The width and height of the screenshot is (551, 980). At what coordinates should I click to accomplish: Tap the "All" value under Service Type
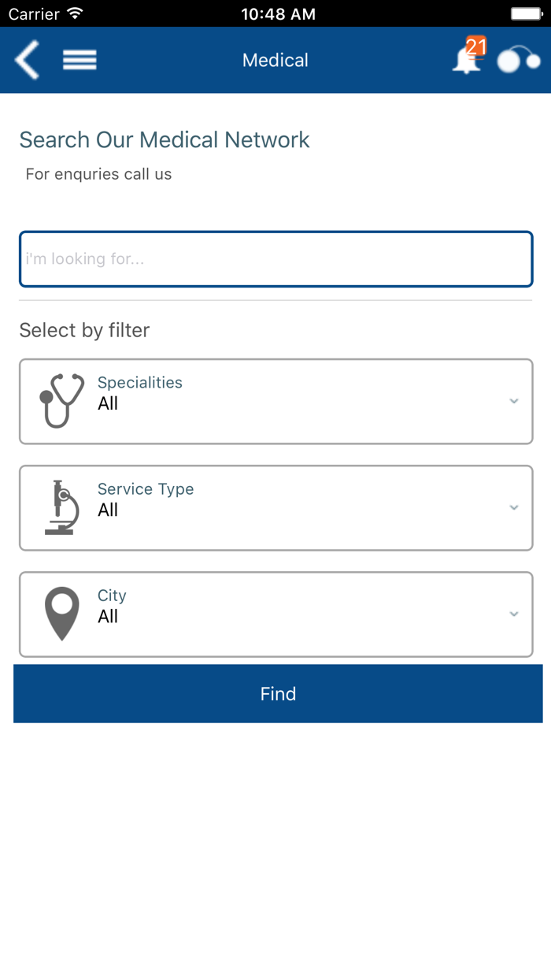(108, 510)
